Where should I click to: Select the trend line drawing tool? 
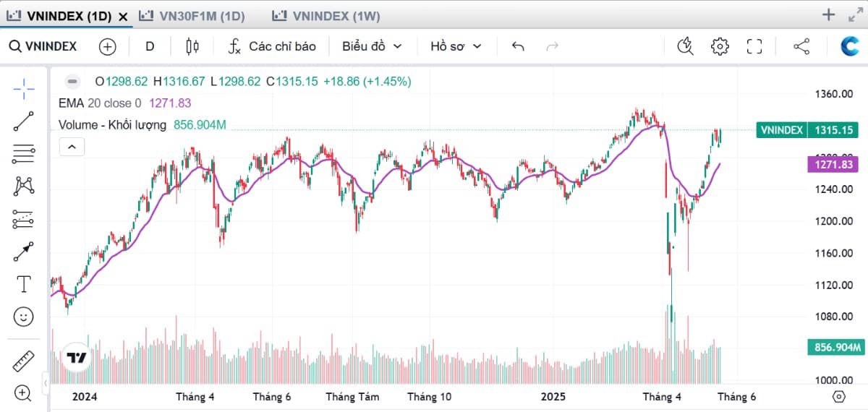(24, 121)
